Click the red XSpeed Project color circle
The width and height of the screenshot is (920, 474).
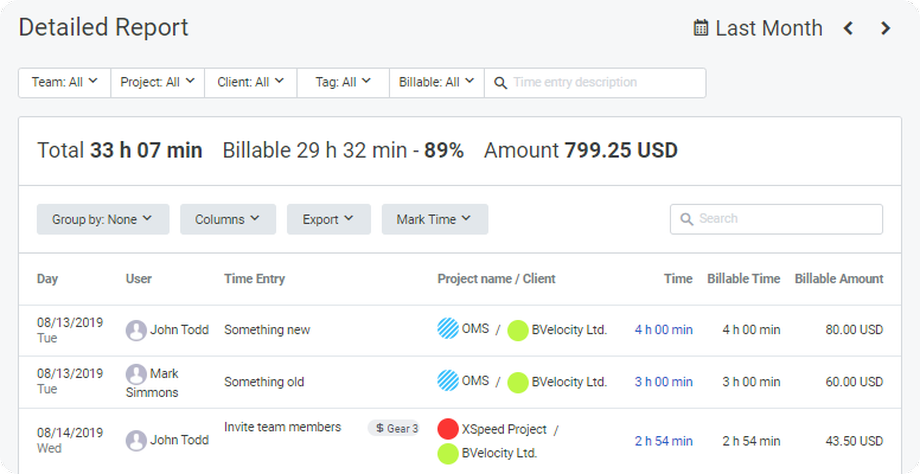[448, 429]
